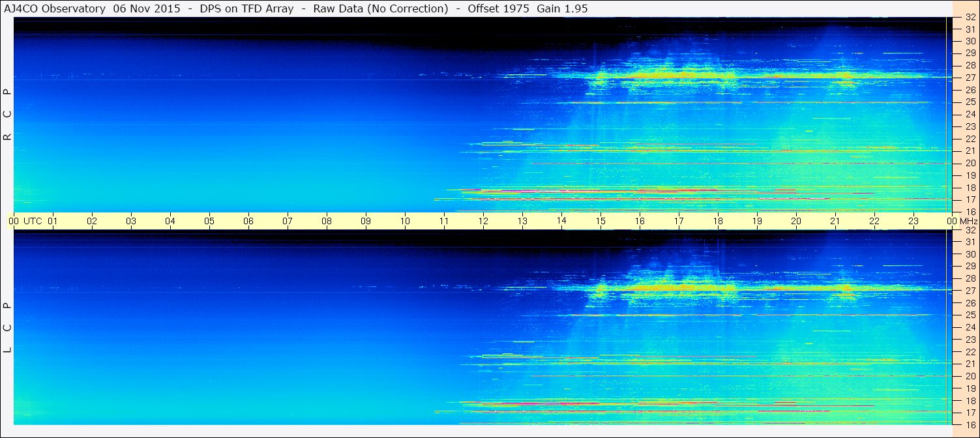Choose the 16 UTC hour marker
Screen dimensions: 980x438
(x=640, y=221)
